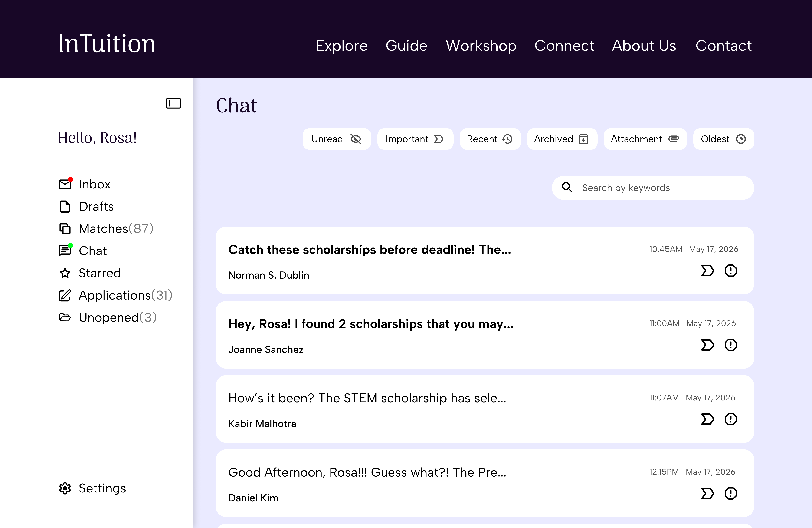The height and width of the screenshot is (528, 812).
Task: Click the search magnifier icon
Action: point(567,187)
